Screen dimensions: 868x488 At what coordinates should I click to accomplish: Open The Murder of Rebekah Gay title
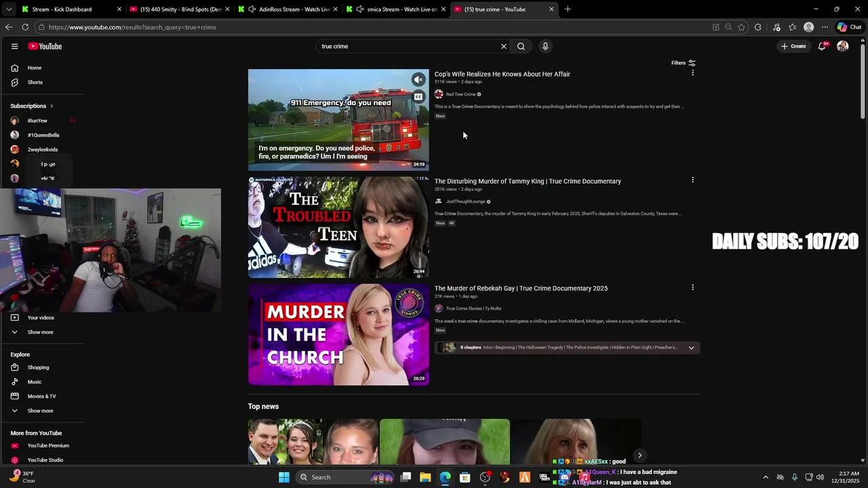(x=521, y=288)
